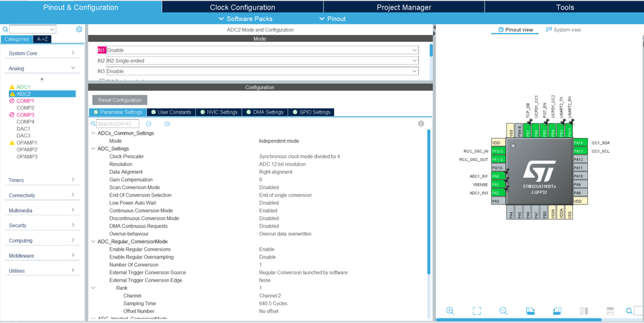Viewport: 644px width, 323px height.
Task: Switch to Clock Configuration tab
Action: [x=242, y=7]
